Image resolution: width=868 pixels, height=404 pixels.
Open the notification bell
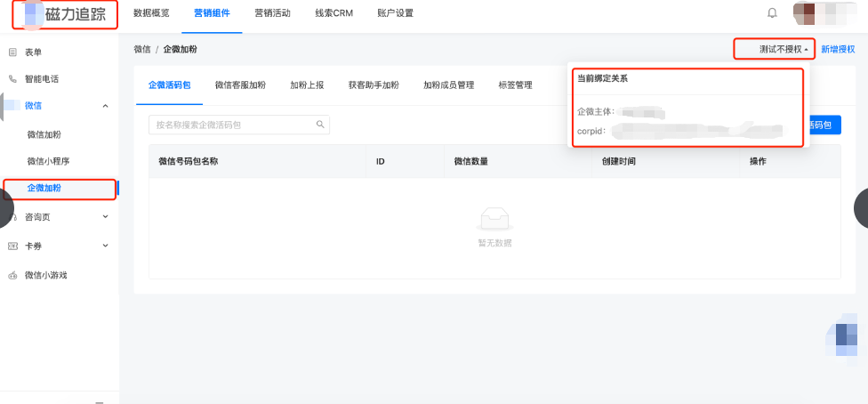[772, 13]
